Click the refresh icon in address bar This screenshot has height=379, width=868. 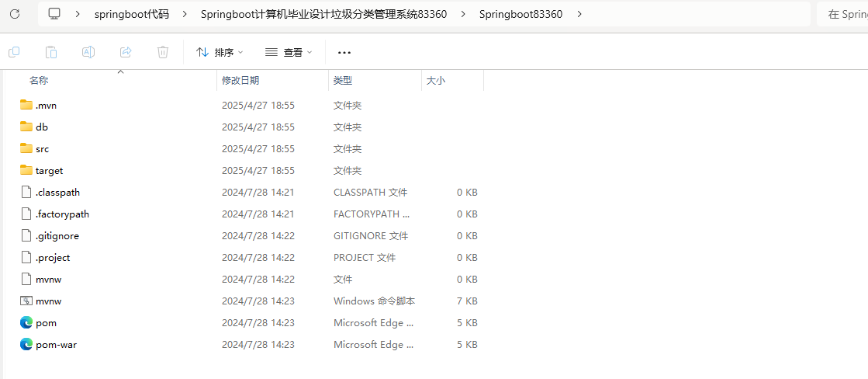pos(15,14)
